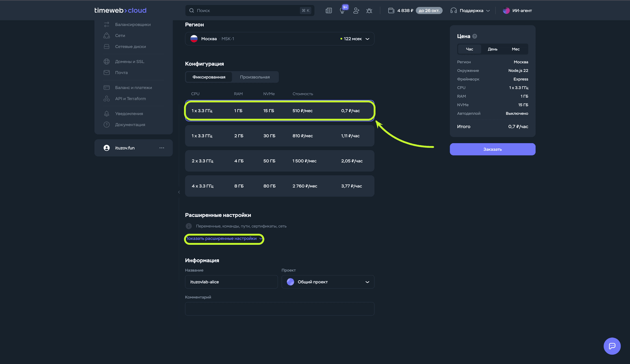Show price per День tab
Viewport: 630px width, 364px height.
493,49
